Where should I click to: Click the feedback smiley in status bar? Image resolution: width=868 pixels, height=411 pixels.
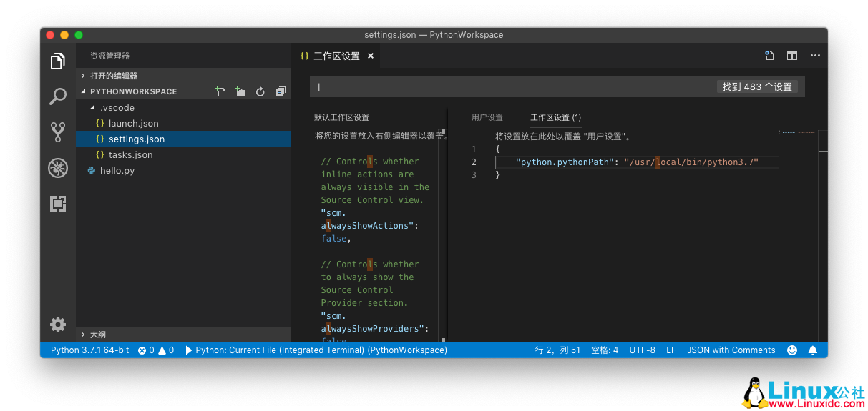click(x=792, y=350)
